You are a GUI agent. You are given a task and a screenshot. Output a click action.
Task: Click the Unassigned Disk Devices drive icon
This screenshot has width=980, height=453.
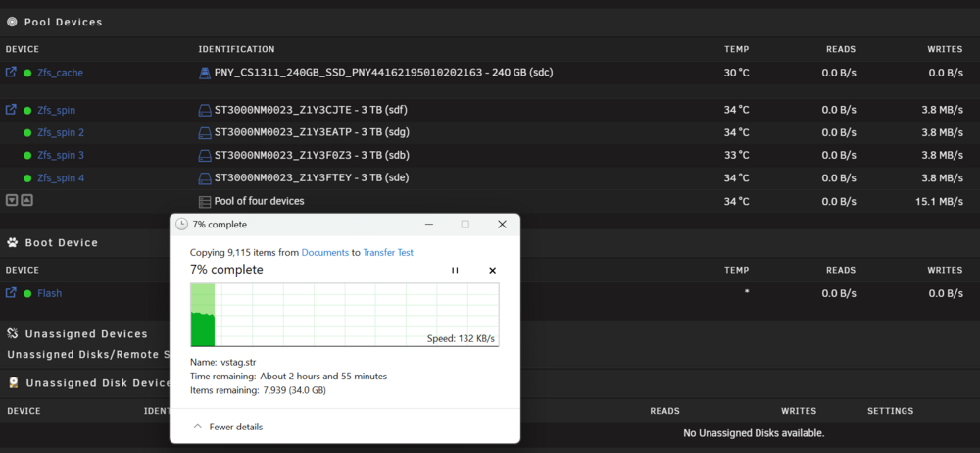click(13, 383)
